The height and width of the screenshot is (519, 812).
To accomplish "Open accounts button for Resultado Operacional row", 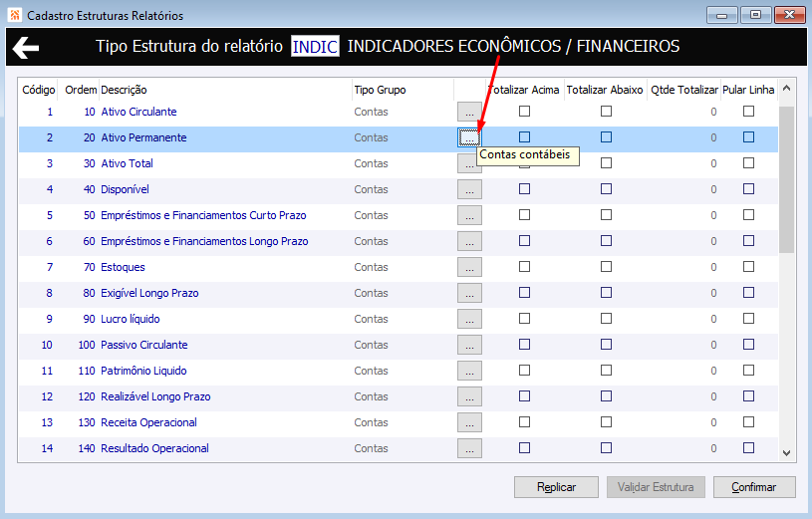I will click(469, 448).
